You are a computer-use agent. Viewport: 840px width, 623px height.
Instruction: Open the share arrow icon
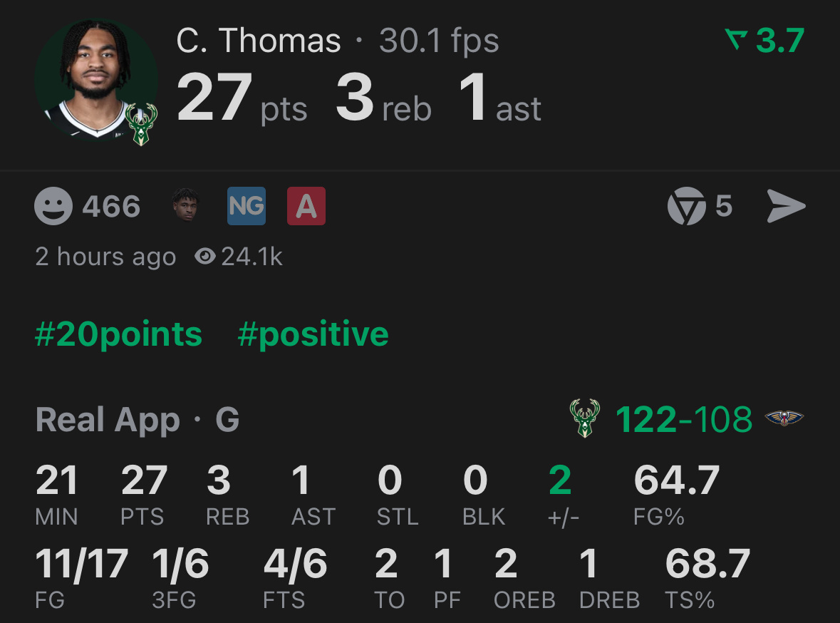pos(786,206)
